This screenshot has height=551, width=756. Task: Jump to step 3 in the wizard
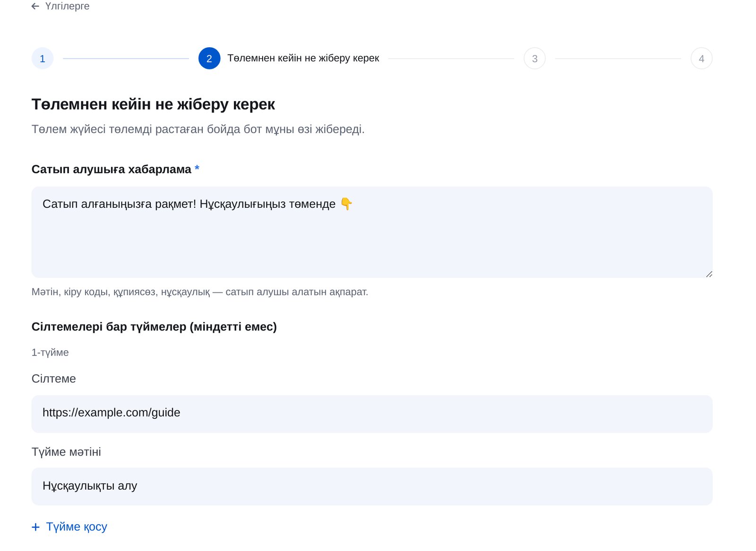(534, 59)
